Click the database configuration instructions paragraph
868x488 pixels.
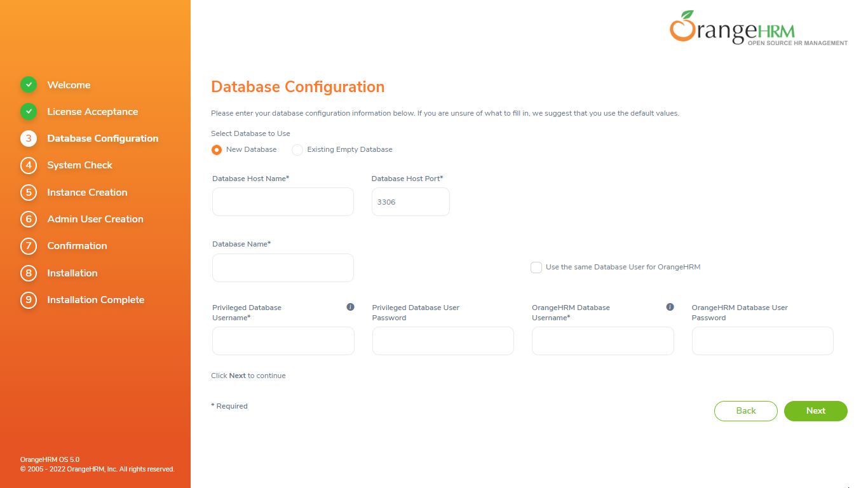tap(445, 114)
